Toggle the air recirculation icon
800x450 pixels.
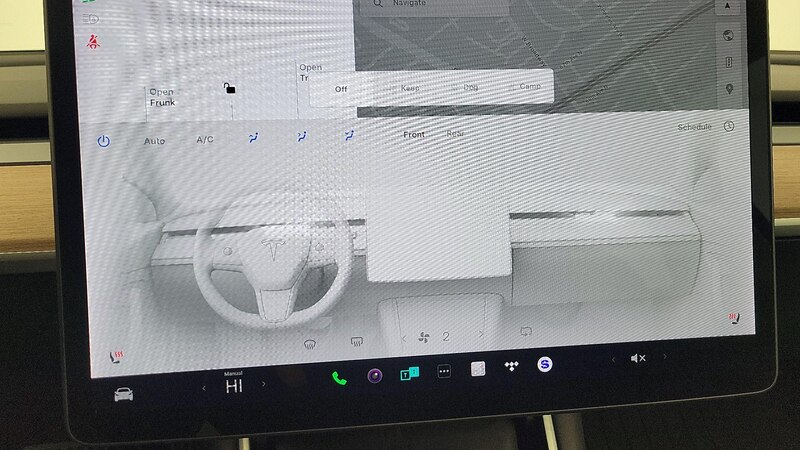[x=526, y=332]
